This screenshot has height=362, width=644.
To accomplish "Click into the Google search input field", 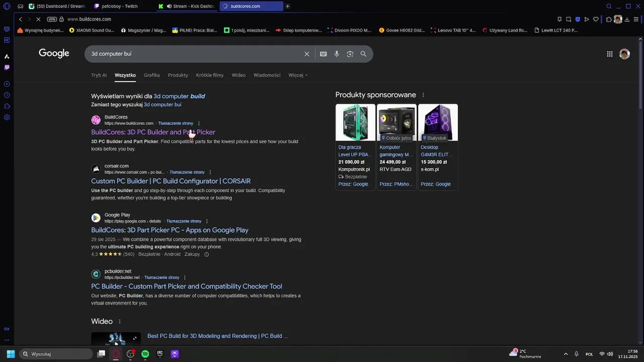I will tap(194, 54).
